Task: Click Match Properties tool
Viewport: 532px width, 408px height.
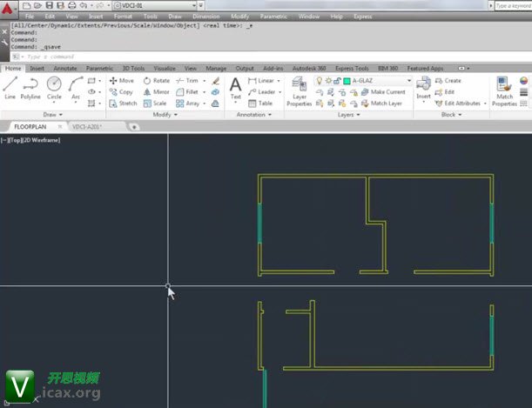Action: (x=504, y=91)
